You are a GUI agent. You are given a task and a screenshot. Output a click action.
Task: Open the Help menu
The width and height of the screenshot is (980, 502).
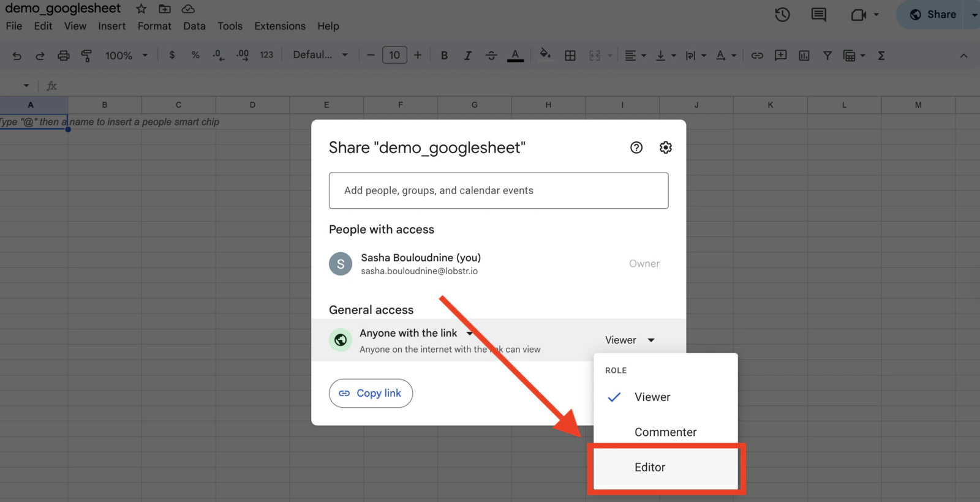(x=328, y=26)
